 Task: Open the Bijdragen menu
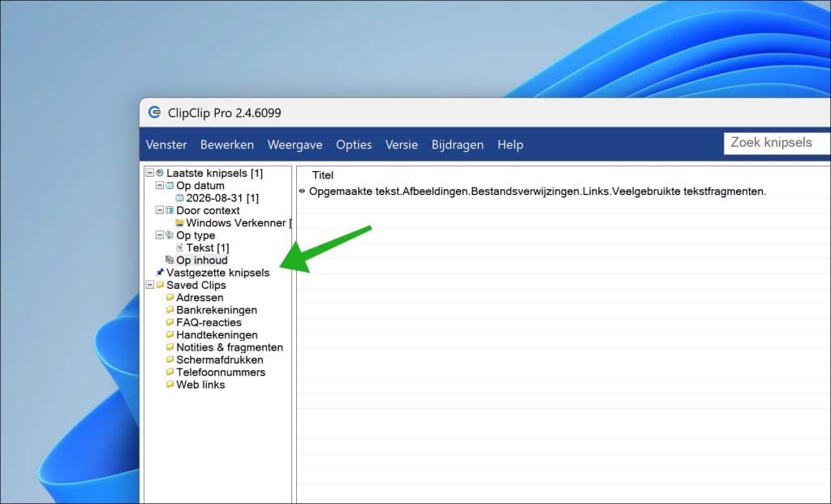(x=458, y=144)
